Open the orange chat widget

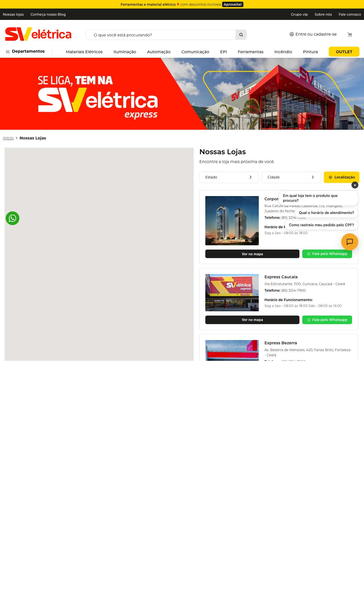(350, 242)
